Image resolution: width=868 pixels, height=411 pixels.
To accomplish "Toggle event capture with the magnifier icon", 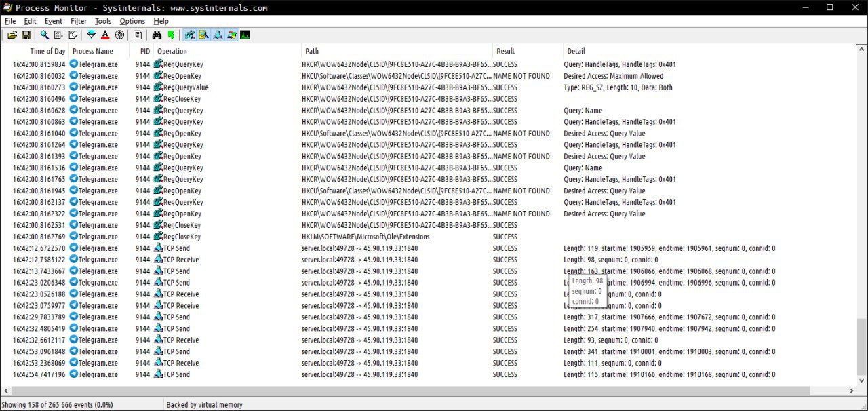I will point(45,35).
